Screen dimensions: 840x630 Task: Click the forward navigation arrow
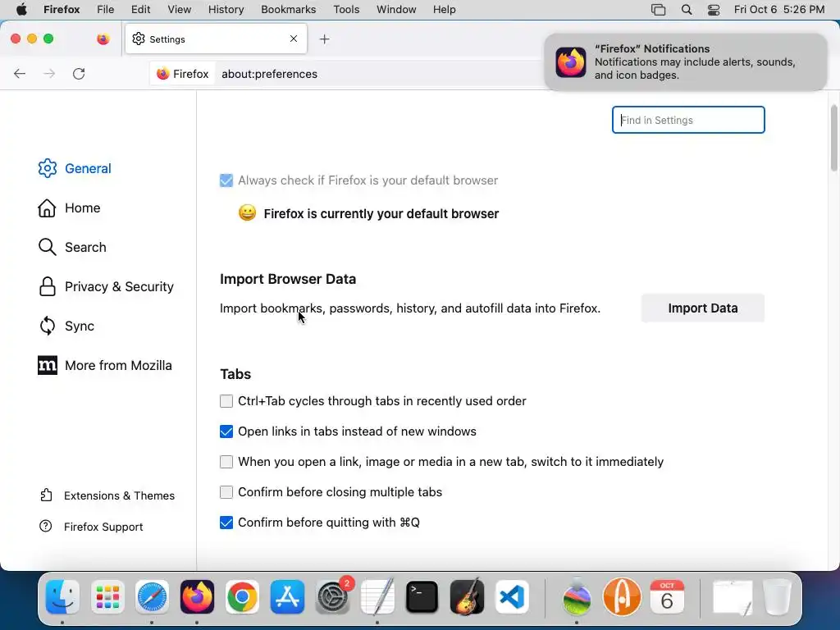coord(49,74)
